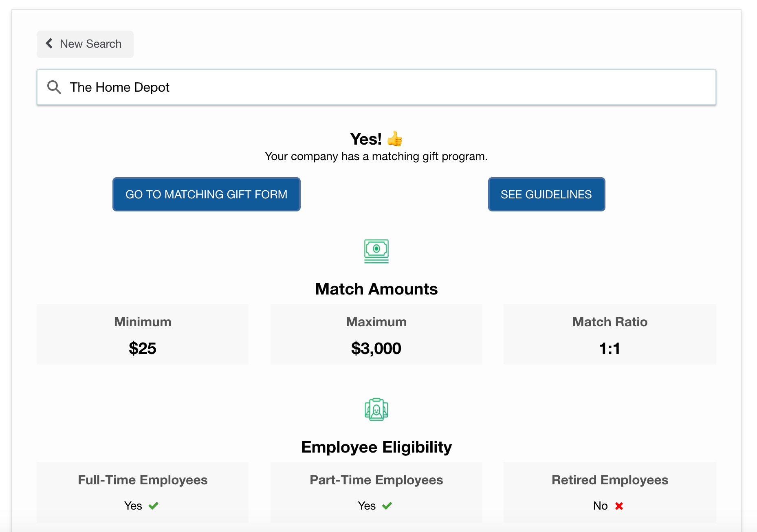Select the Match Ratio 1:1 card
The height and width of the screenshot is (532, 757).
[610, 334]
